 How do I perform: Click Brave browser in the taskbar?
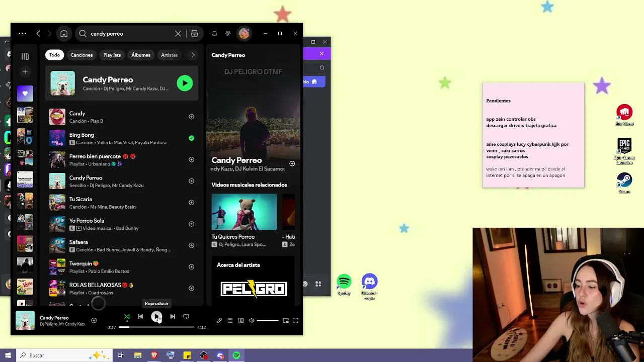(x=154, y=355)
